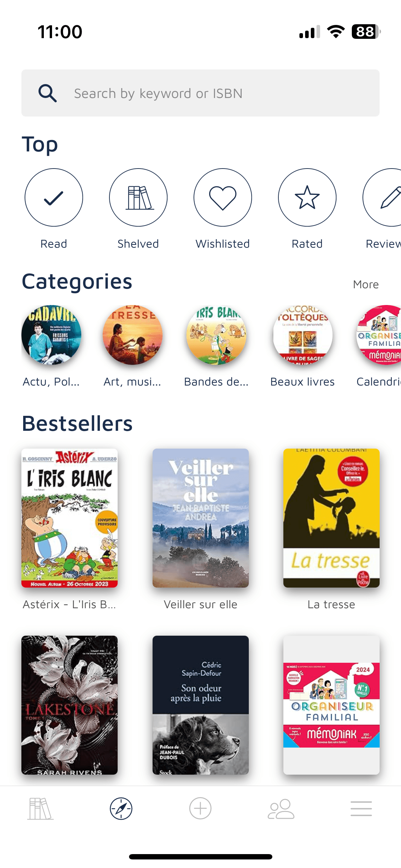Open the Astérix L'Iris Blanc book cover

(x=70, y=518)
